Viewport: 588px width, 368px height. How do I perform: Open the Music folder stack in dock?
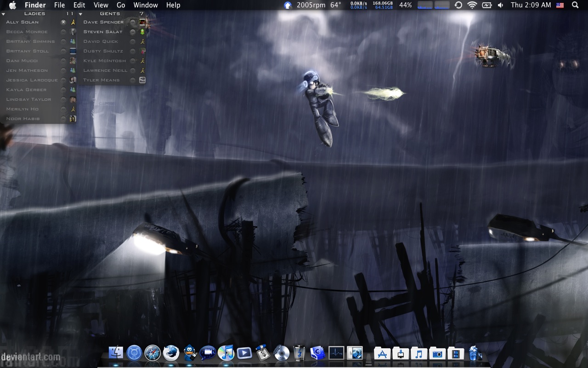click(x=418, y=353)
